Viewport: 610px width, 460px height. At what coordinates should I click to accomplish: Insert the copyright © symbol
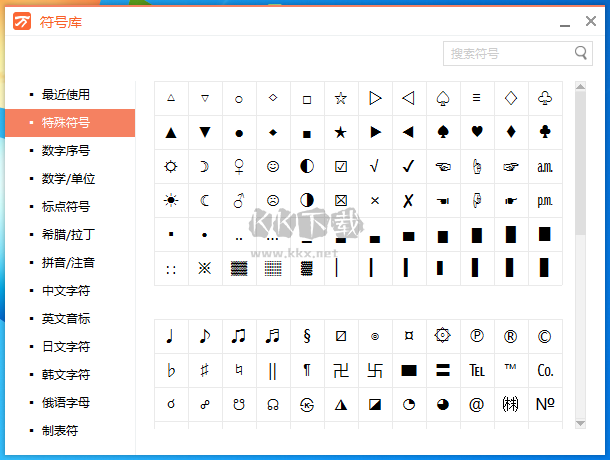pos(545,336)
